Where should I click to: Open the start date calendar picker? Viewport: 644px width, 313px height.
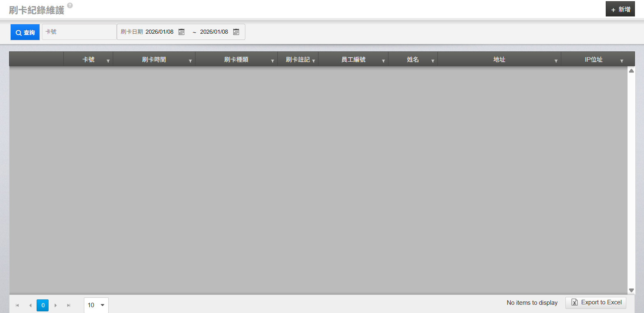pyautogui.click(x=181, y=32)
